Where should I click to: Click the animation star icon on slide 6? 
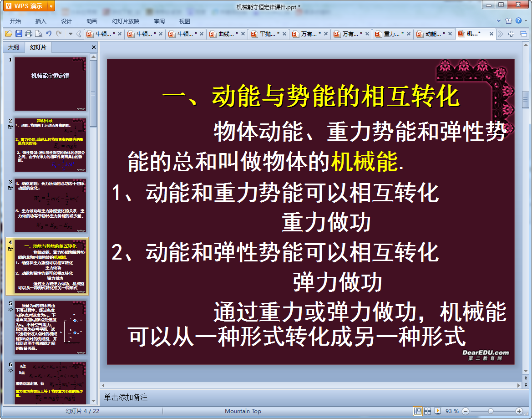(x=10, y=370)
